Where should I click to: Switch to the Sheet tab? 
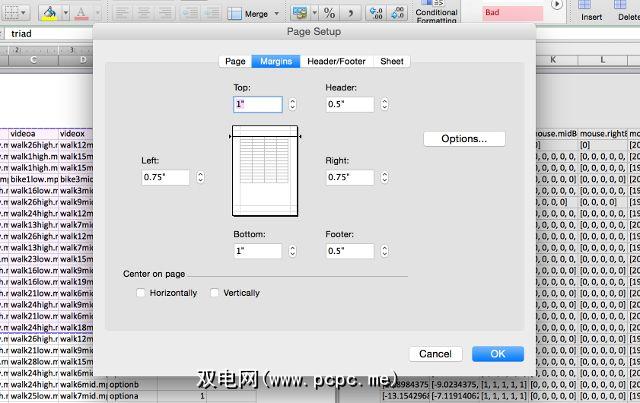(392, 61)
